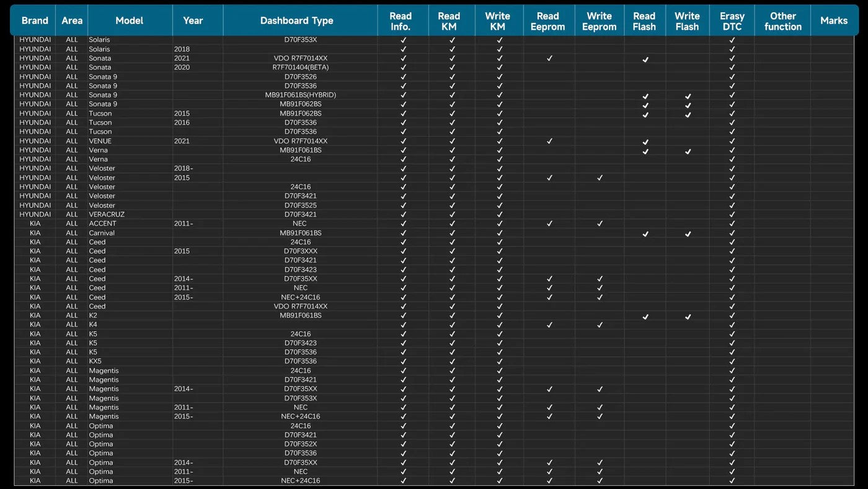This screenshot has width=868, height=489.
Task: Click the Erasy DTC checkmark in the VERACRUZ row
Action: [x=732, y=215]
